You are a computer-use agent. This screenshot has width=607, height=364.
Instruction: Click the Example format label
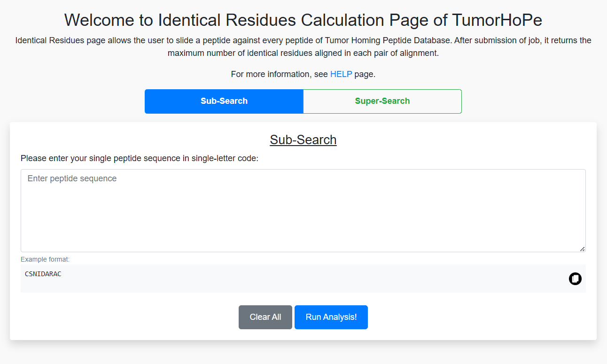click(x=45, y=259)
